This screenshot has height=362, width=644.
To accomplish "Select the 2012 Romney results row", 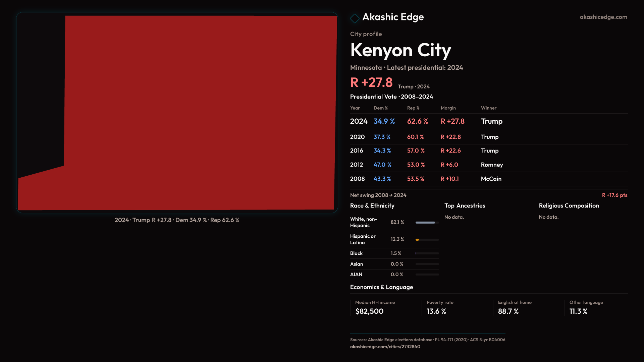I will 426,165.
